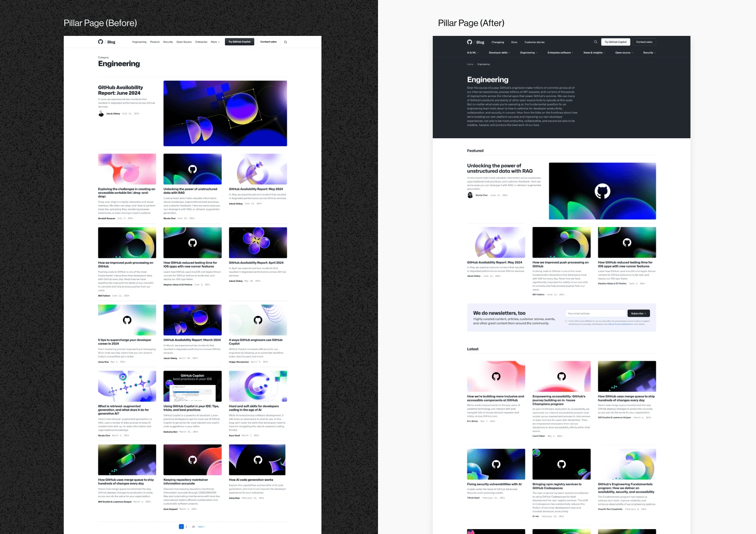The width and height of the screenshot is (756, 534).
Task: Open Unlocking RAG article in Before page grid
Action: (x=190, y=191)
